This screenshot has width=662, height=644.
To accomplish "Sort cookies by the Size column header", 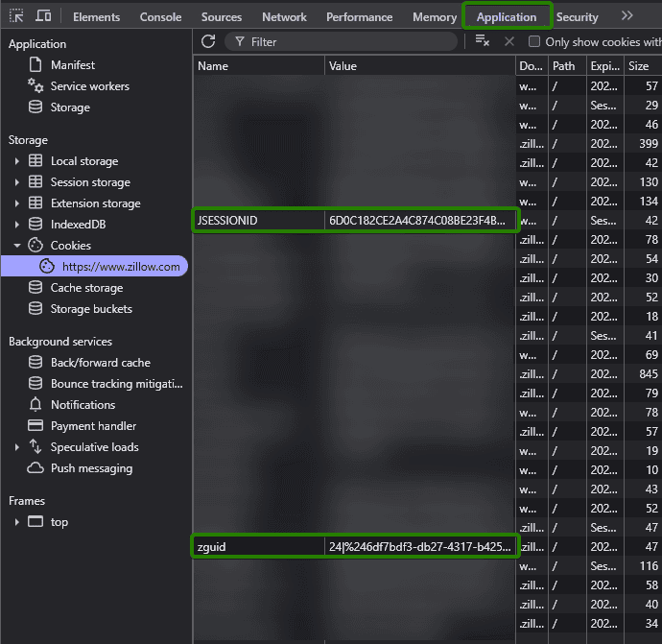I will (643, 66).
